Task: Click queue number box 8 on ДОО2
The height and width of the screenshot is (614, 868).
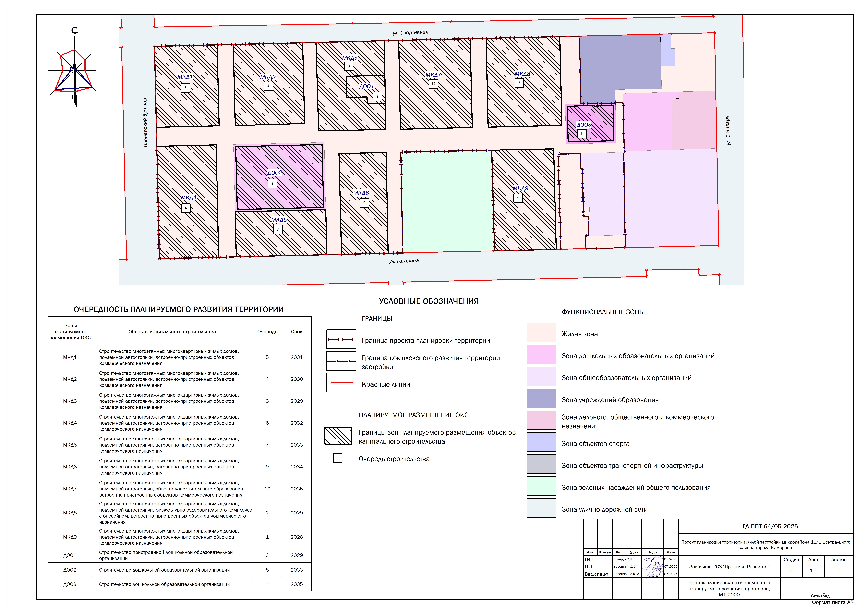Action: pyautogui.click(x=273, y=183)
